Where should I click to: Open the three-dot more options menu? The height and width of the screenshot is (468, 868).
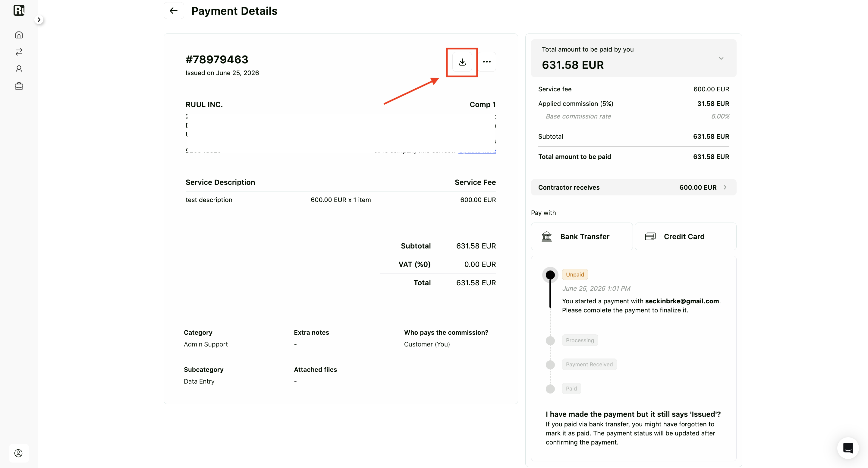486,62
